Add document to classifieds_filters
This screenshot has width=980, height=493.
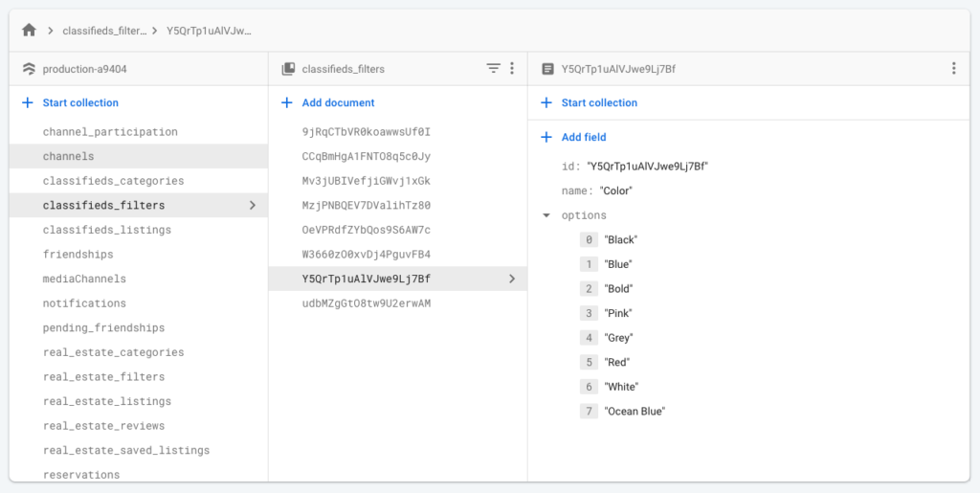pos(338,102)
